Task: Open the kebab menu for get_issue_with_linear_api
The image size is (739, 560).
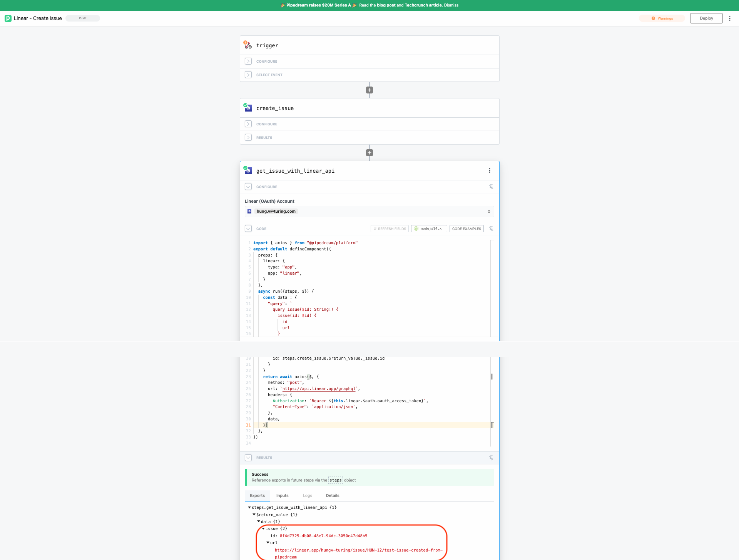Action: [x=489, y=170]
